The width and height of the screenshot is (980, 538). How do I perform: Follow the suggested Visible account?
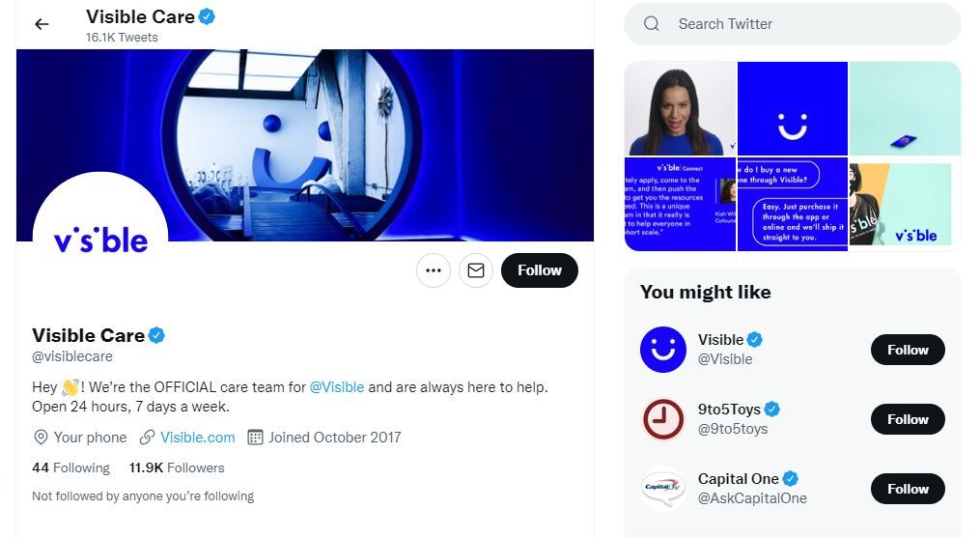point(908,350)
